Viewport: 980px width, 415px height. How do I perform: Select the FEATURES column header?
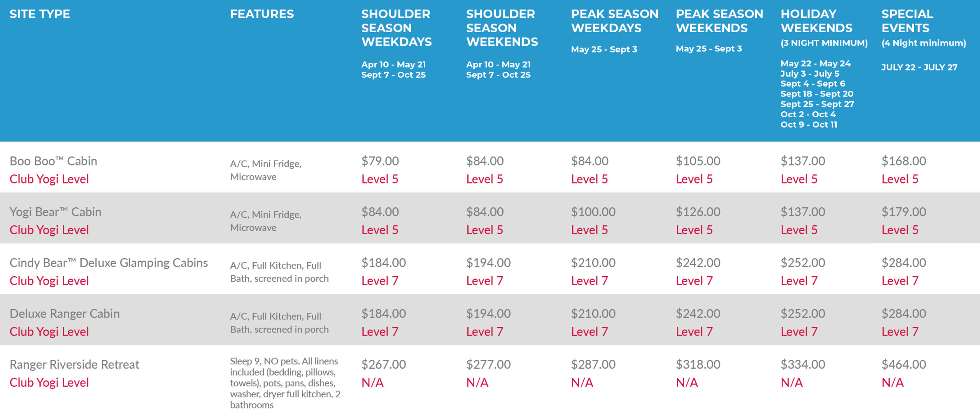262,14
